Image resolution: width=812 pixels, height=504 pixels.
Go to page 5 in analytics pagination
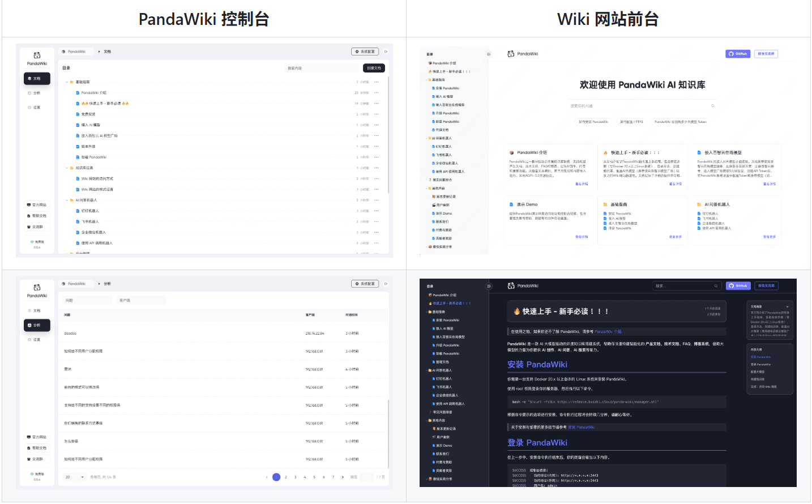[314, 477]
